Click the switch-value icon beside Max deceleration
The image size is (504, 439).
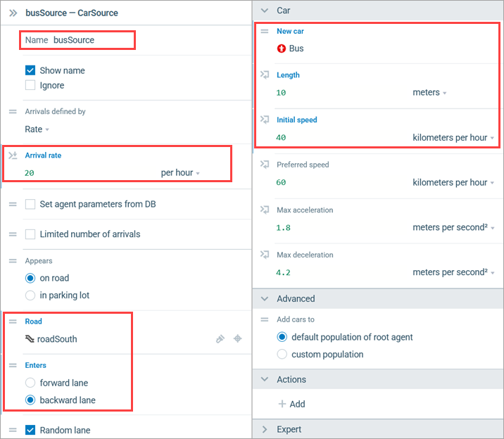(x=265, y=255)
